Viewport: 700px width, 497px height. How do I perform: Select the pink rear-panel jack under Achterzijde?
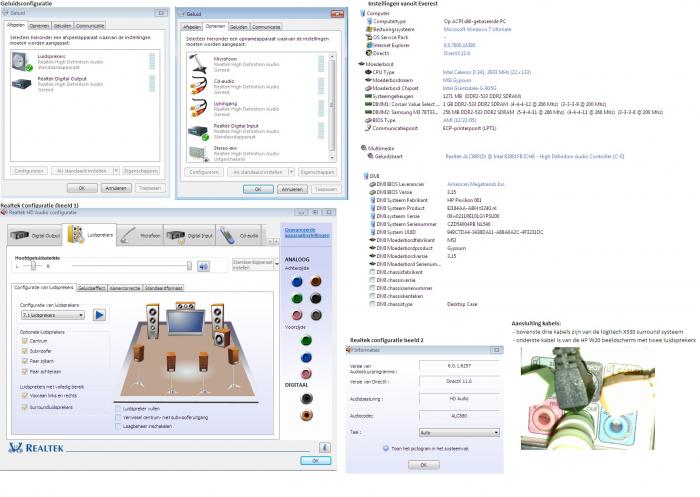pyautogui.click(x=297, y=315)
